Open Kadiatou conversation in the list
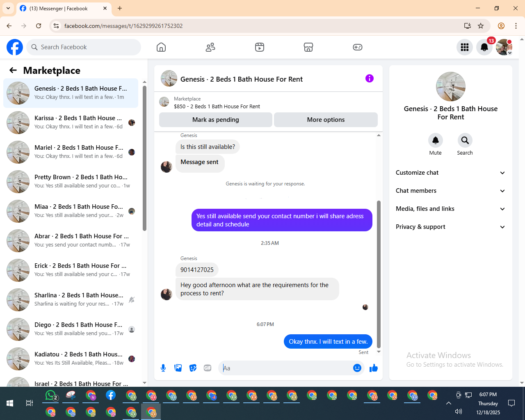Image resolution: width=525 pixels, height=420 pixels. pos(71,359)
